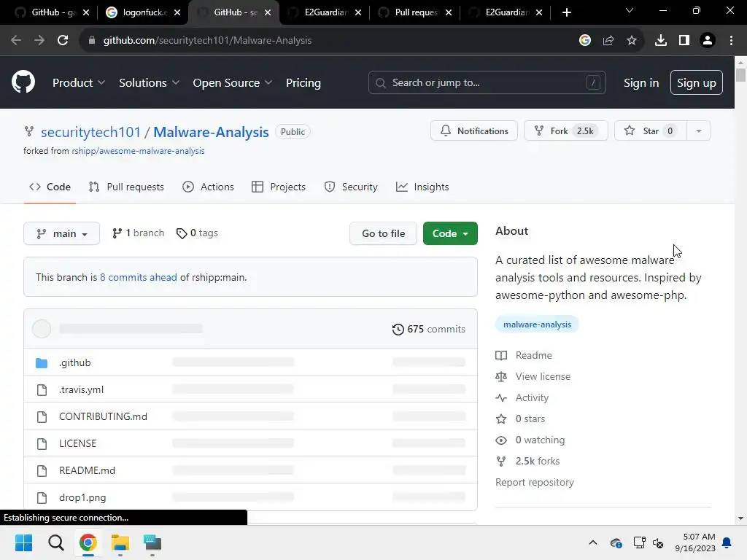Click the Google icon in address bar
The image size is (747, 560).
point(585,41)
